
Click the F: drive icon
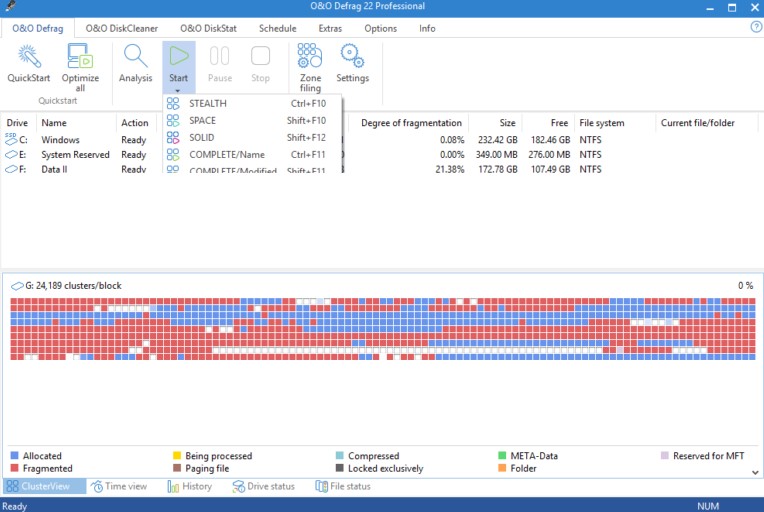pos(11,169)
